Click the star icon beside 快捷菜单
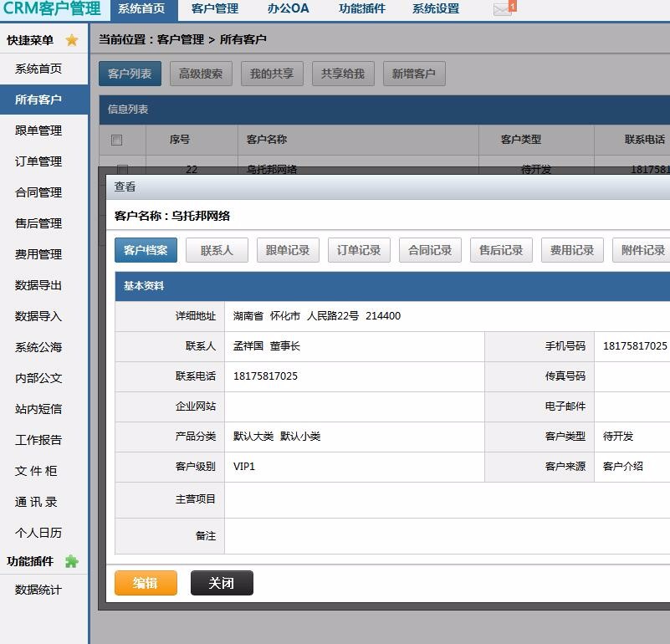 coord(71,38)
